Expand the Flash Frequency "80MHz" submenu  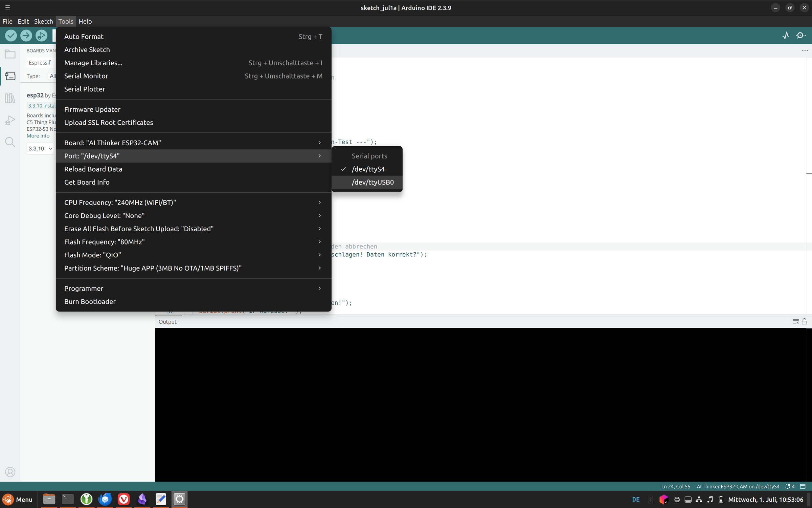[194, 242]
